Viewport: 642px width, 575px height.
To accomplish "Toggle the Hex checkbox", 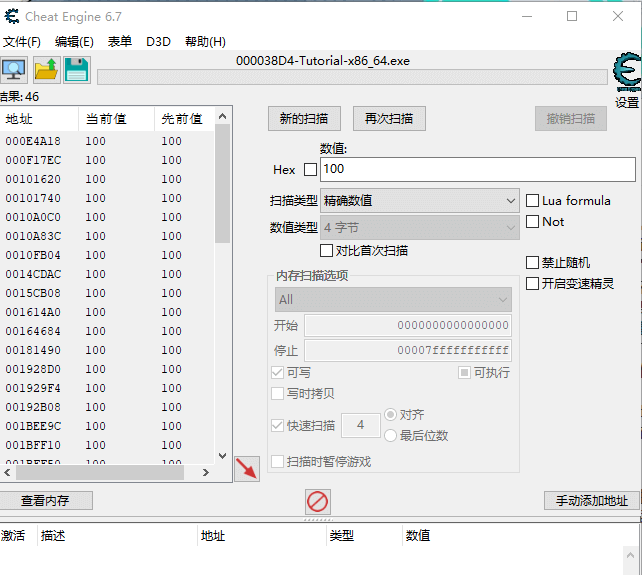I will (310, 170).
